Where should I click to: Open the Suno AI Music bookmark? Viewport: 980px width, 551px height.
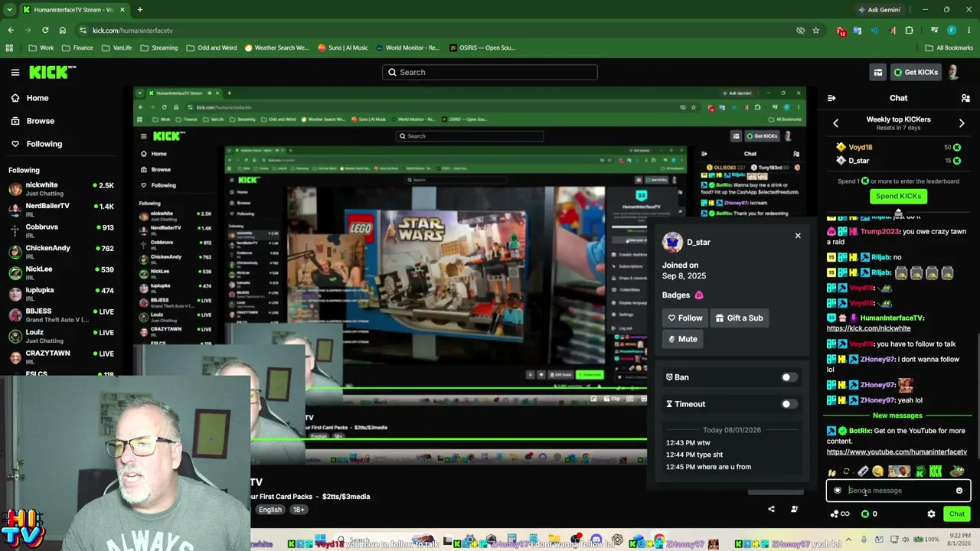343,47
